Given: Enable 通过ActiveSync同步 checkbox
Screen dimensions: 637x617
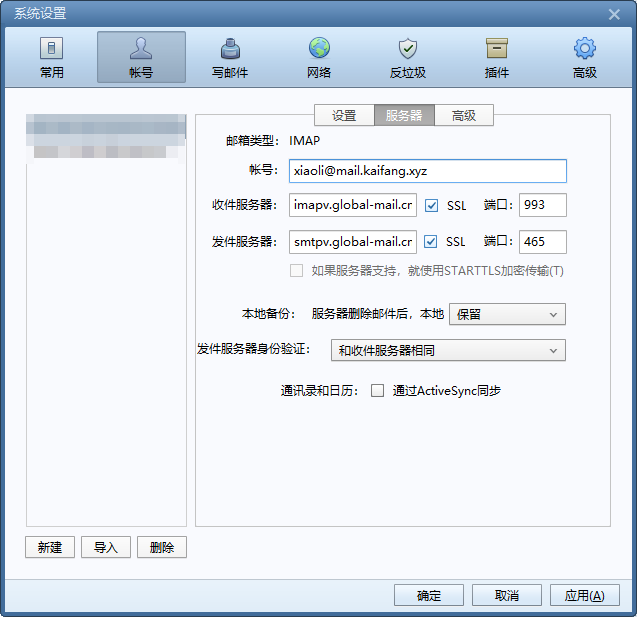Looking at the screenshot, I should click(377, 391).
